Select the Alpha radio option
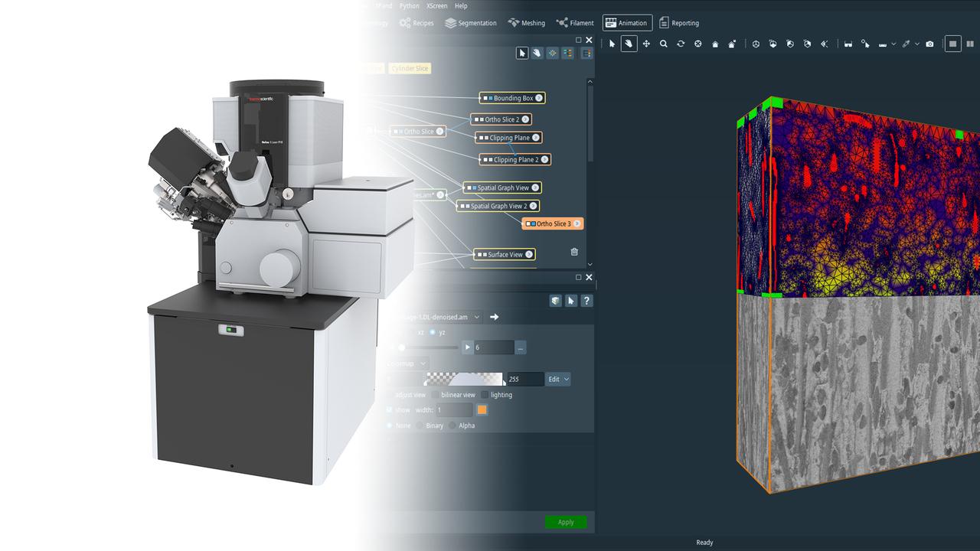The width and height of the screenshot is (980, 551). tap(452, 425)
